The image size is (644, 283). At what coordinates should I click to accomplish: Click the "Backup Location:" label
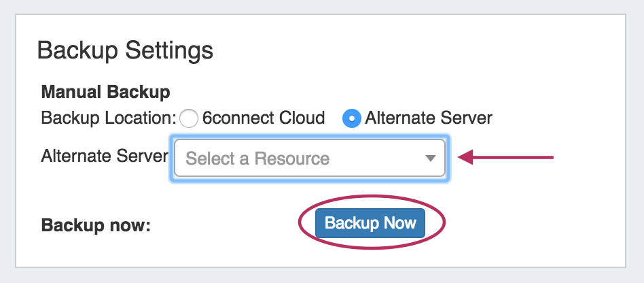tap(108, 118)
